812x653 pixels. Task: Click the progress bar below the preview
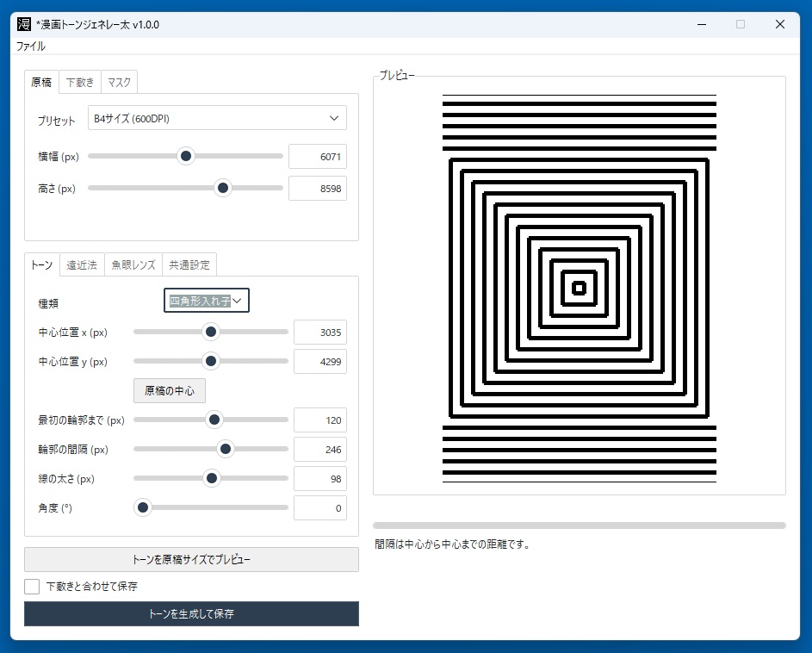coord(580,526)
